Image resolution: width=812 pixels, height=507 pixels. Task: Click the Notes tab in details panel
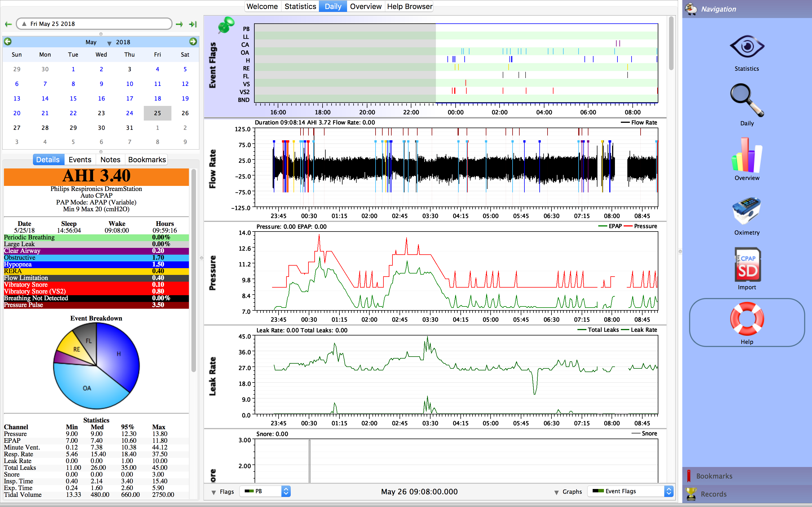pyautogui.click(x=110, y=160)
